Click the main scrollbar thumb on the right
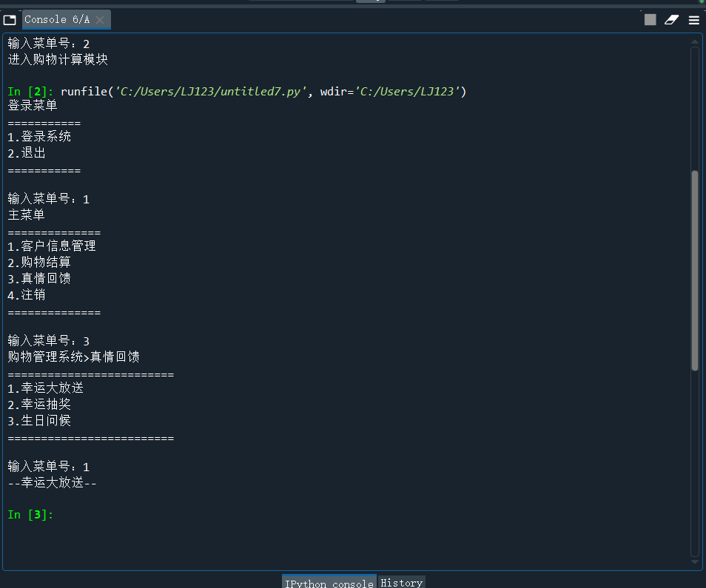The width and height of the screenshot is (706, 588). coord(696,270)
